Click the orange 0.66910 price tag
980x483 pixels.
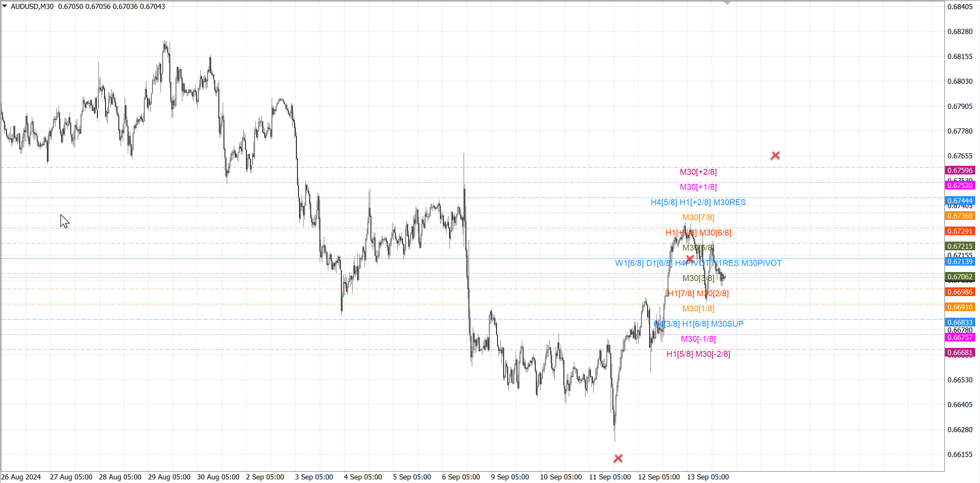(960, 307)
